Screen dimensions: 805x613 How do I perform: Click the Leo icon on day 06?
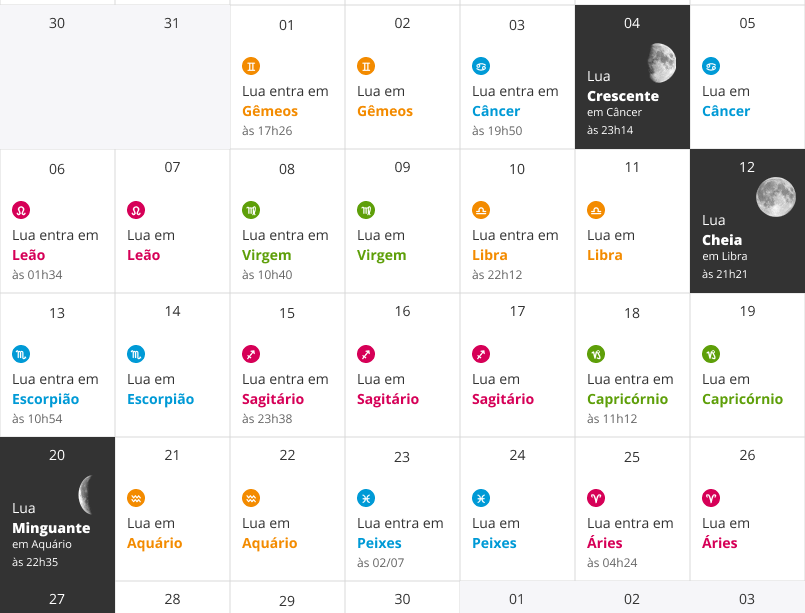coord(21,211)
